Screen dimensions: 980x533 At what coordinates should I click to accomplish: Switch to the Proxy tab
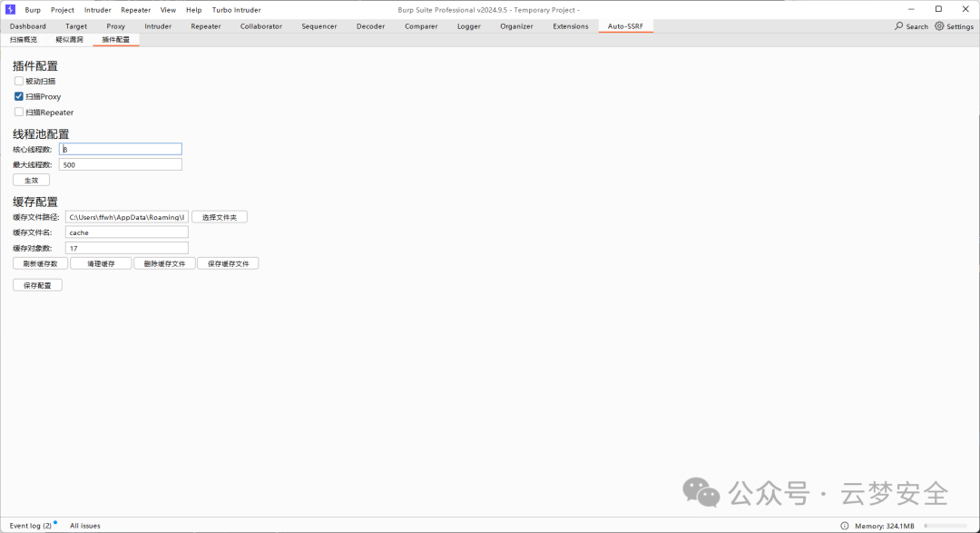coord(115,26)
